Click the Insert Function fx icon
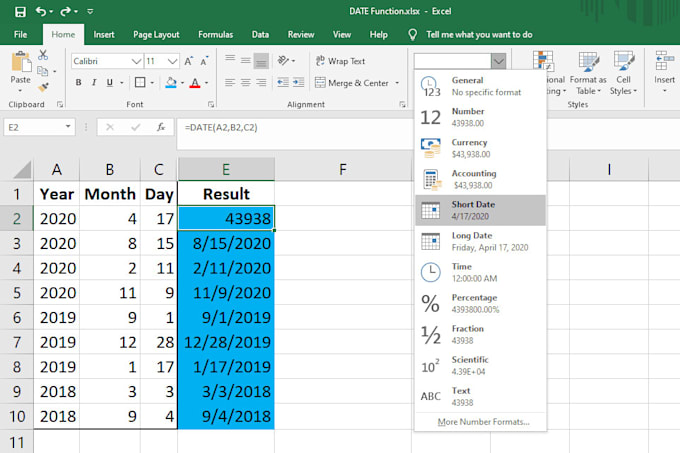 [160, 127]
